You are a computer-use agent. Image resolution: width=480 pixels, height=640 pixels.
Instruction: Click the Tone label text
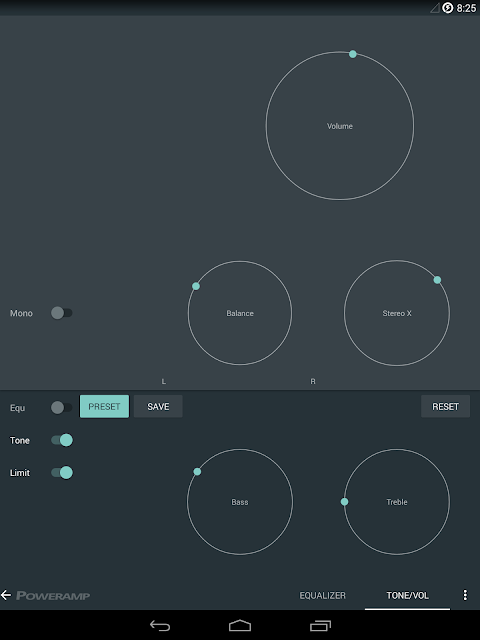click(20, 440)
